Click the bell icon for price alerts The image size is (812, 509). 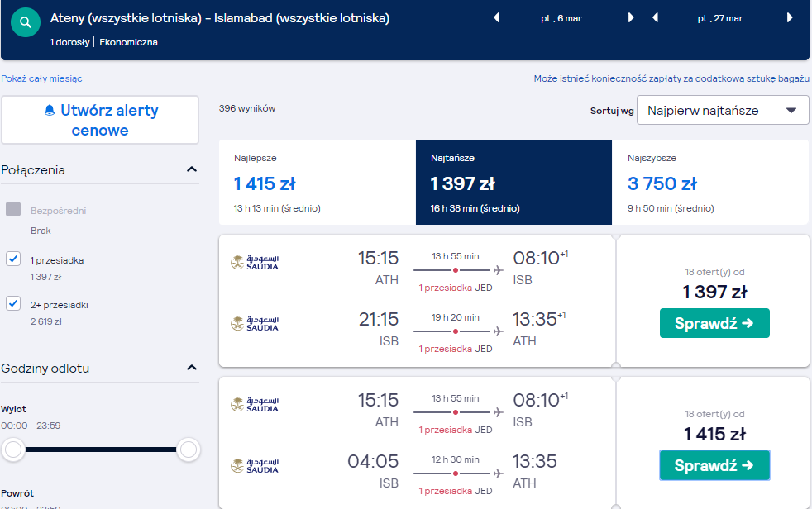coord(50,110)
